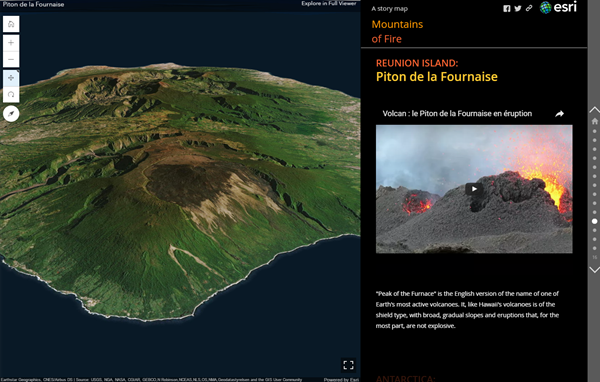Reset map to home view
The image size is (600, 382).
[x=11, y=24]
